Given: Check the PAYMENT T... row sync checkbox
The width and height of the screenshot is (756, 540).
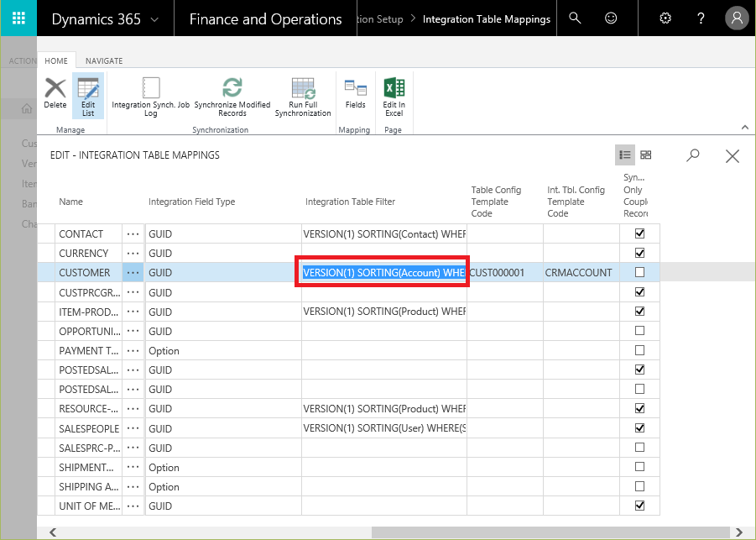Looking at the screenshot, I should coord(640,350).
